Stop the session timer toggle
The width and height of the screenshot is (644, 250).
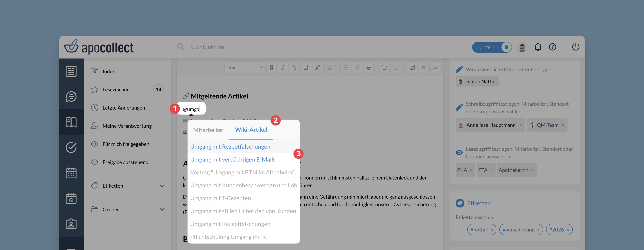[x=506, y=47]
